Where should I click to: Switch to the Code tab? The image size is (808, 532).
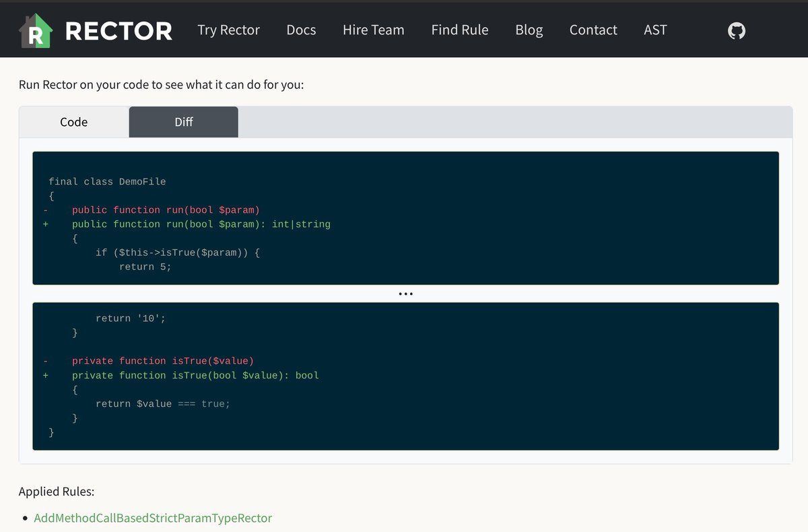coord(74,122)
